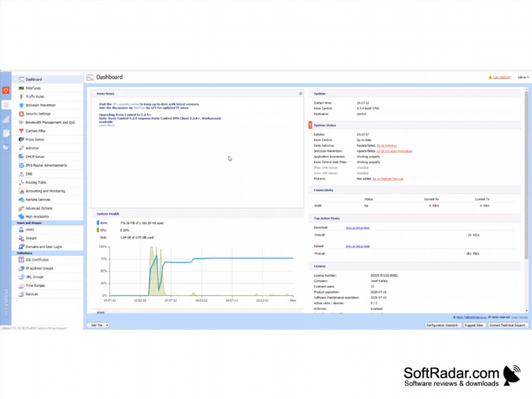Open DHCP Server icon

pos(21,156)
